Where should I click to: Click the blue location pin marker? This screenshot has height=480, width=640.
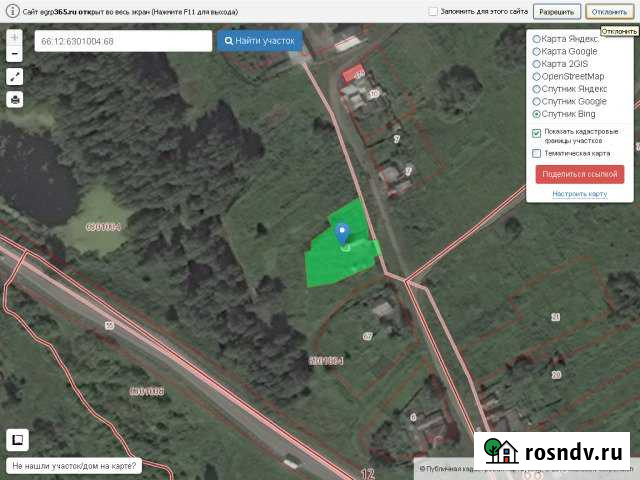click(343, 234)
